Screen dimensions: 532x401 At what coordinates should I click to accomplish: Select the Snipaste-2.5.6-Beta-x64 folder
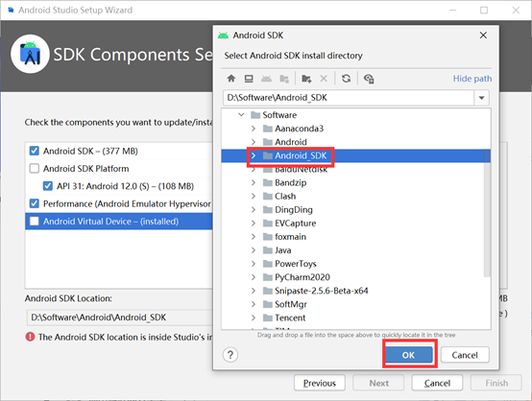click(321, 291)
